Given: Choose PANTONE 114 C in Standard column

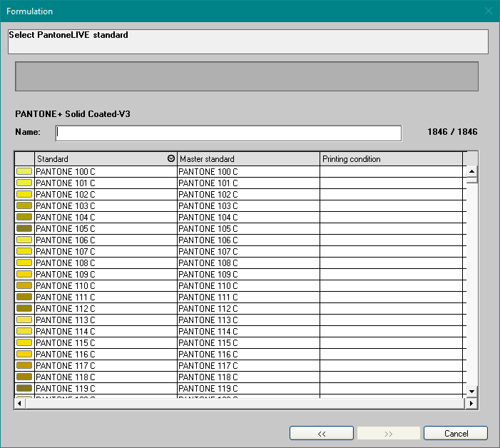Looking at the screenshot, I should pos(106,332).
